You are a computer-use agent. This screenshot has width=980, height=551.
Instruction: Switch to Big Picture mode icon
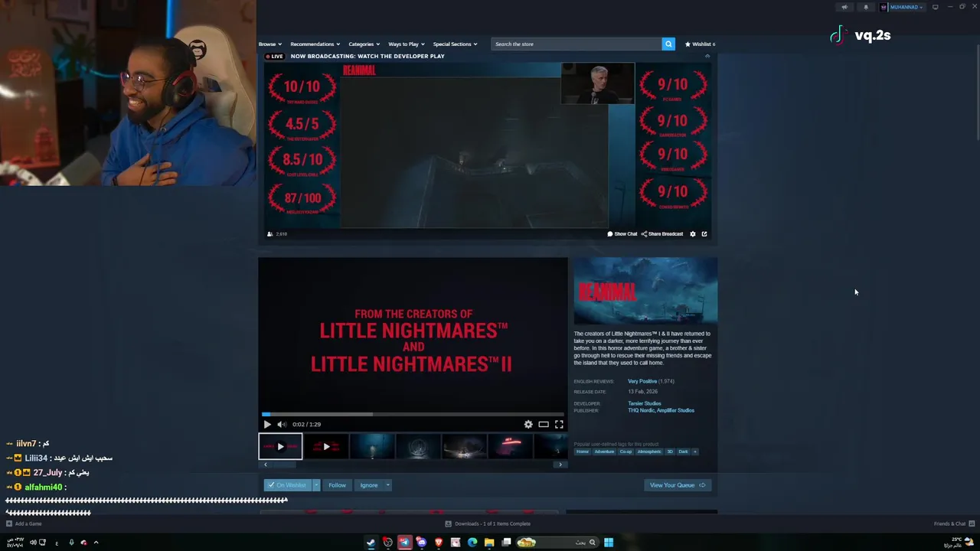click(935, 7)
